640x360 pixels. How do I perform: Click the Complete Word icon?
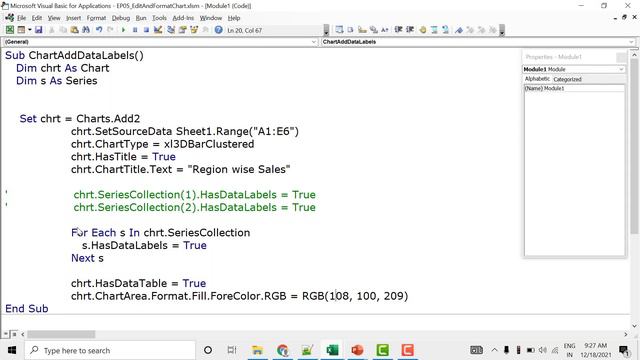click(x=384, y=30)
